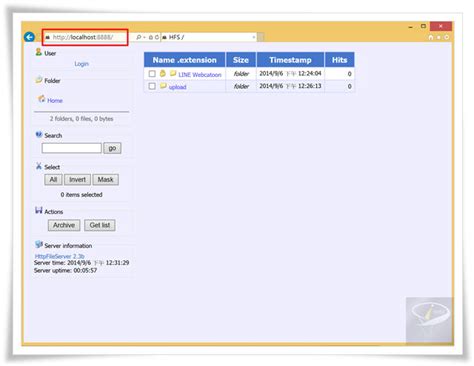This screenshot has height=366, width=474.
Task: Click the Home folder icon
Action: [x=41, y=99]
